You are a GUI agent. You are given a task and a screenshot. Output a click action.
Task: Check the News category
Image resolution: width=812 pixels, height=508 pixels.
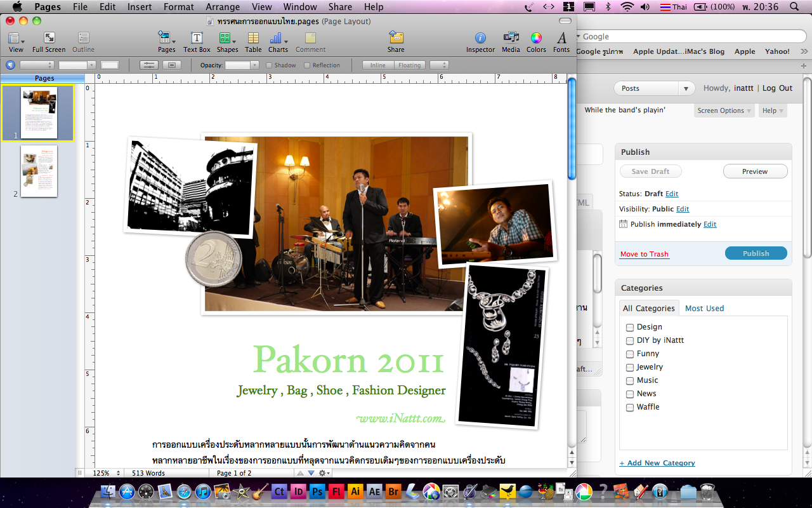coord(630,394)
